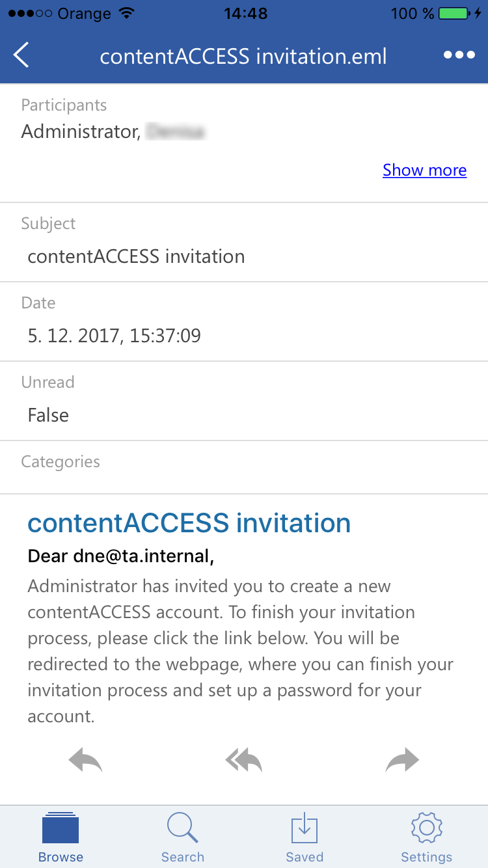Tap the blue contentACCESS invitation heading

(x=189, y=522)
